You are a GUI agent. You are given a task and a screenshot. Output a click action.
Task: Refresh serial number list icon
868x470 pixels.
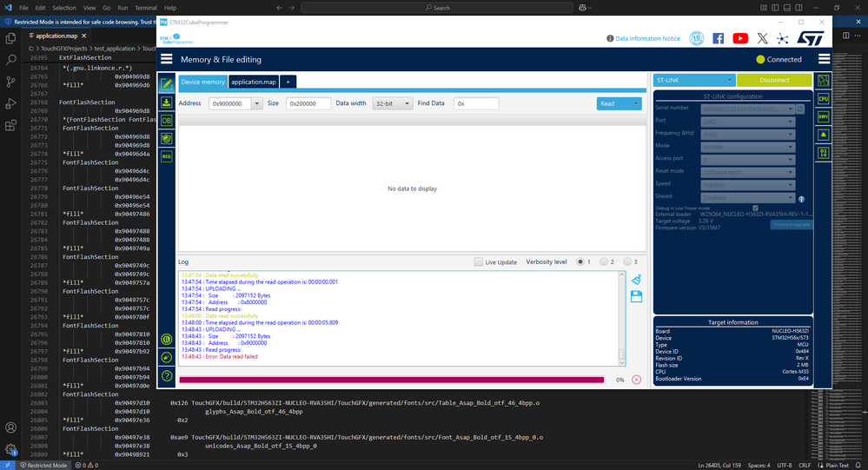click(800, 109)
